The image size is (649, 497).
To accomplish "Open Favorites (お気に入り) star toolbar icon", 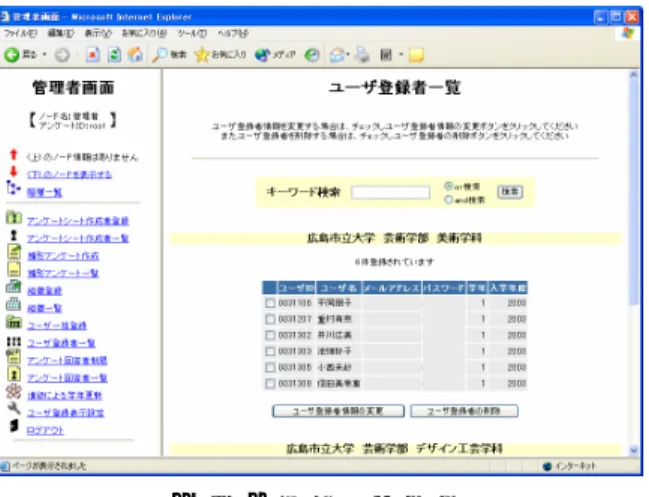I will pyautogui.click(x=202, y=55).
